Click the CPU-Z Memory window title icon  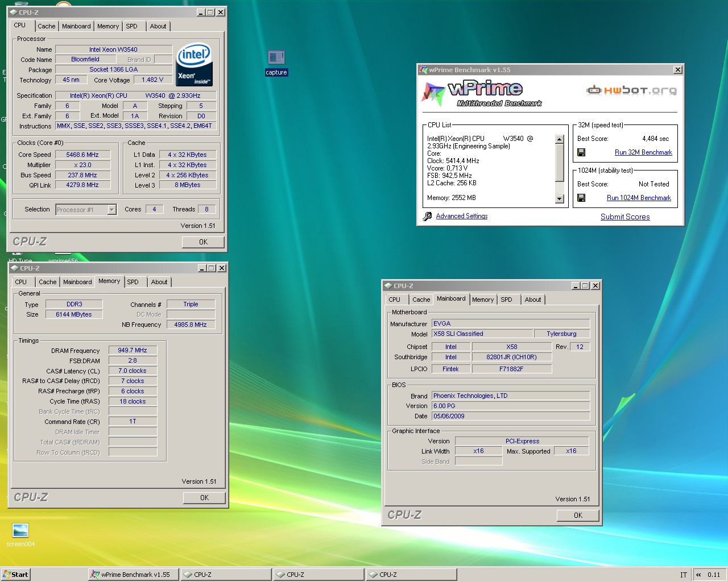(14, 268)
